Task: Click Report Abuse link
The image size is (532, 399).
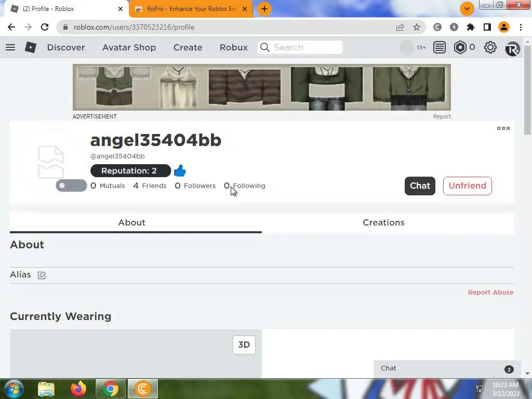Action: (x=490, y=292)
